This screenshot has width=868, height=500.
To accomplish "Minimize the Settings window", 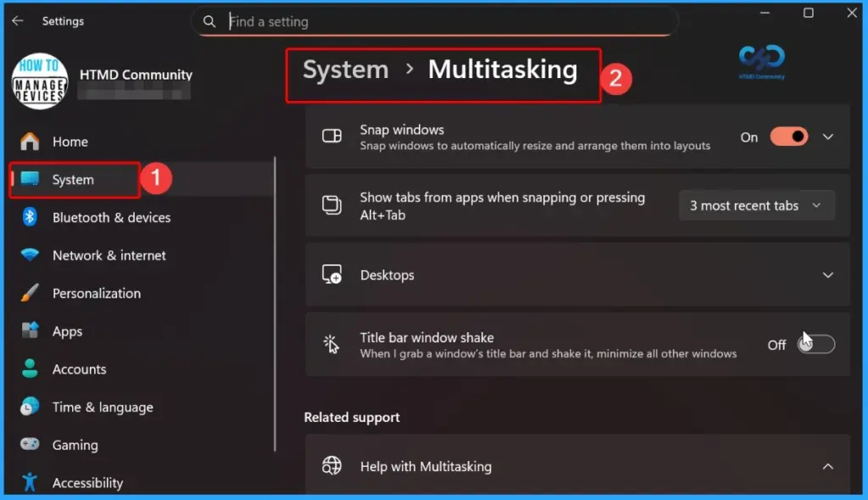I will click(765, 13).
